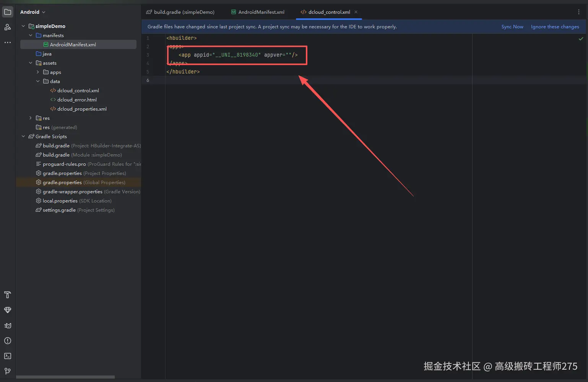Collapse the manifests folder
This screenshot has height=382, width=588.
[31, 35]
